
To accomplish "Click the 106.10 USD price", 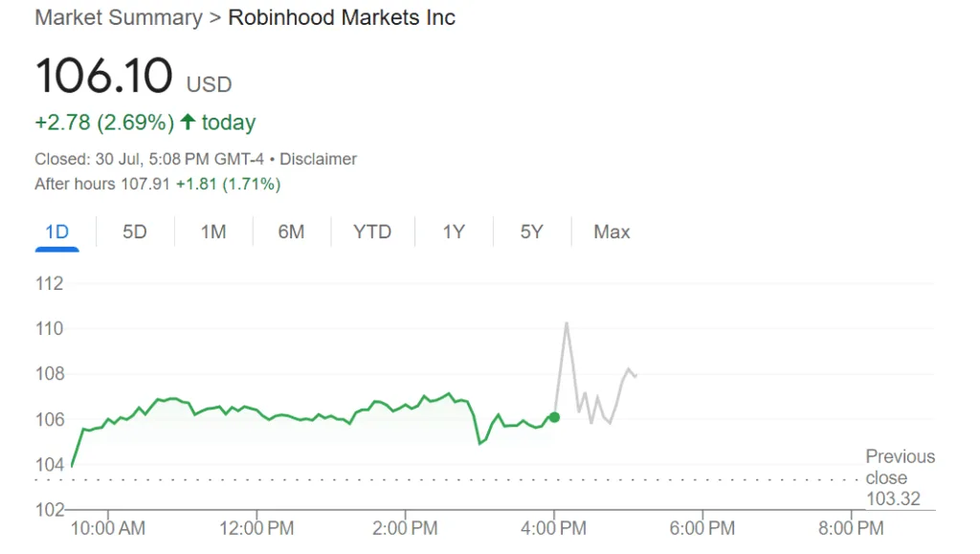I will pos(133,77).
